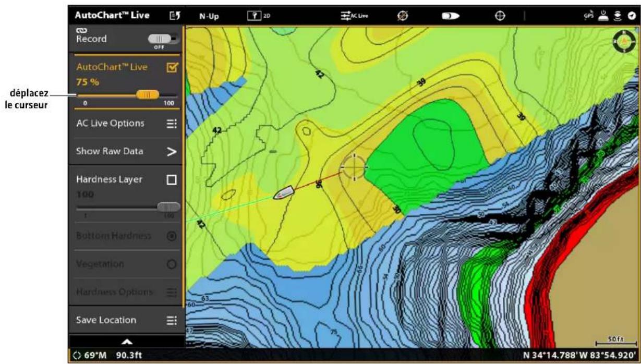Open Hardness Options menu
This screenshot has height=364, width=641.
(x=127, y=292)
